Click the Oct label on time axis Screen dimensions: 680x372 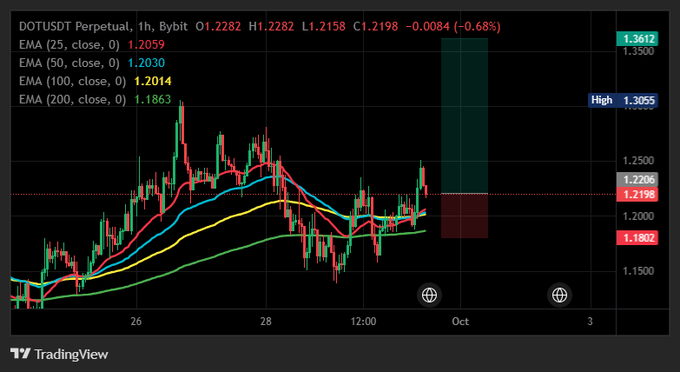(460, 321)
